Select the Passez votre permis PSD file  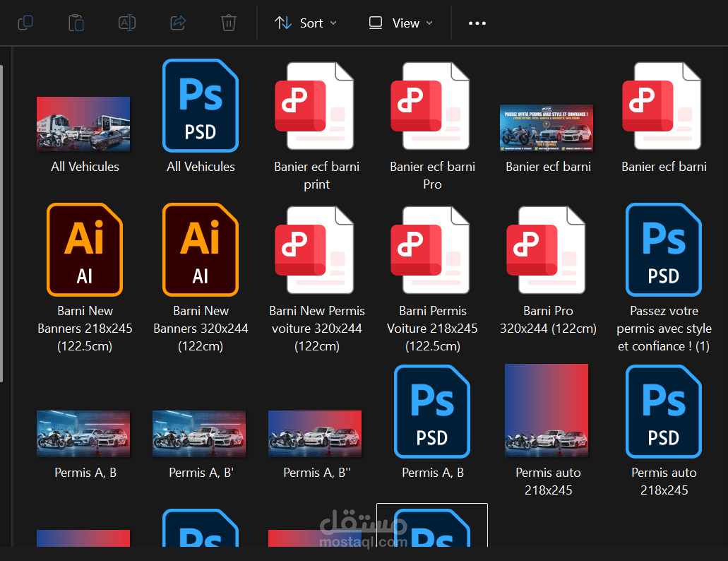point(664,249)
